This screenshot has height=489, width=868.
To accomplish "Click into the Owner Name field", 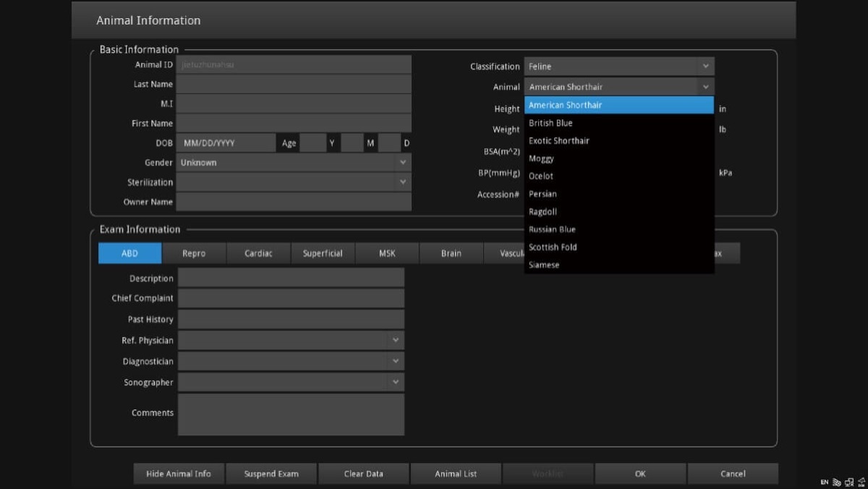I will point(294,202).
